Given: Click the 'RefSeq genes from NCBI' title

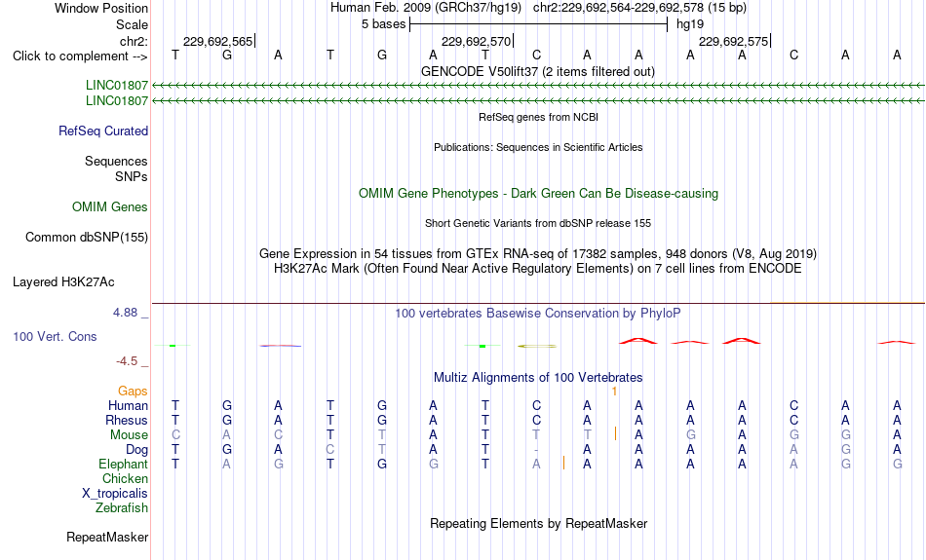Looking at the screenshot, I should (538, 117).
